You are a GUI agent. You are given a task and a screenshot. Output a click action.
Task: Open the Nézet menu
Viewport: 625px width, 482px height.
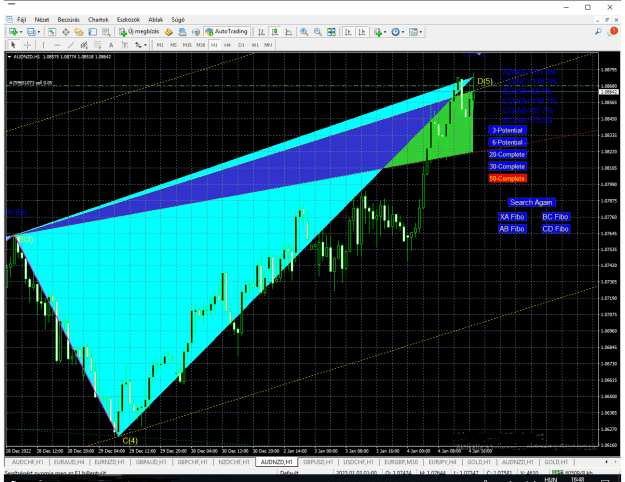(42, 20)
